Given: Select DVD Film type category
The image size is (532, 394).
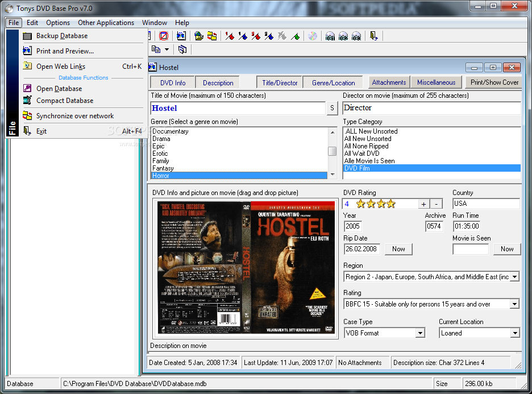Looking at the screenshot, I should [x=431, y=168].
